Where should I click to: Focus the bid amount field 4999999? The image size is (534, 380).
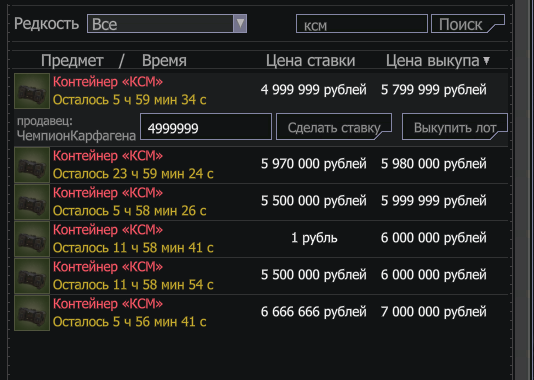[206, 127]
